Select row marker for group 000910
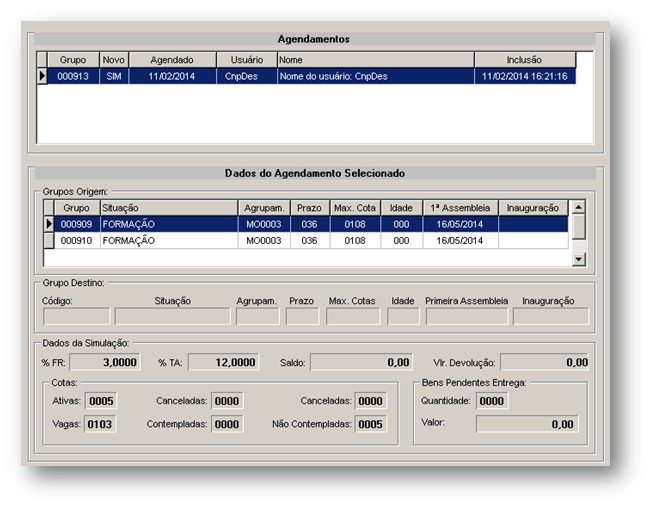 click(x=49, y=240)
